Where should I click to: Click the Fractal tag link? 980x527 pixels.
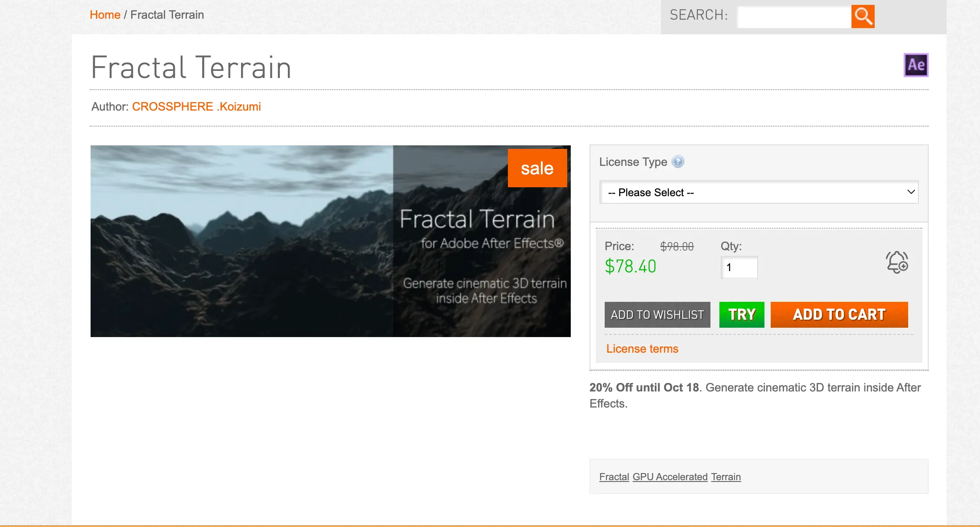coord(614,477)
